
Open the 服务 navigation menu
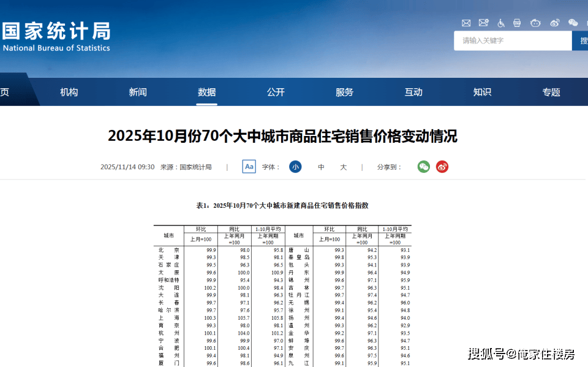[345, 92]
